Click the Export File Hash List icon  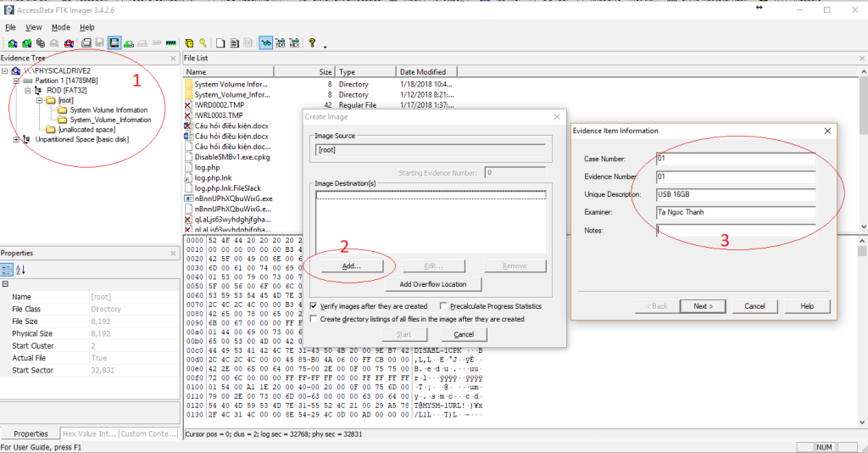(234, 43)
